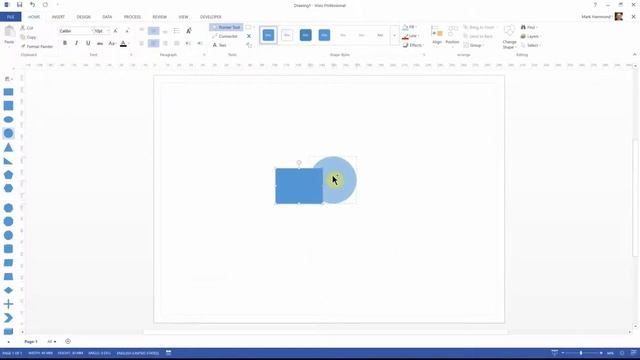Open the Layers dropdown
The image size is (640, 360).
click(x=531, y=36)
